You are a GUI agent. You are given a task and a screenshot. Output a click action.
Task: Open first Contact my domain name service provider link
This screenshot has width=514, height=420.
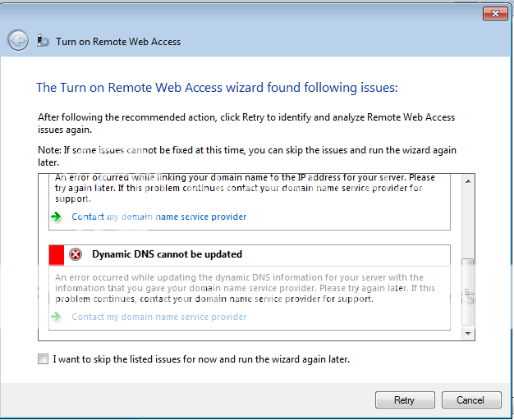point(159,217)
